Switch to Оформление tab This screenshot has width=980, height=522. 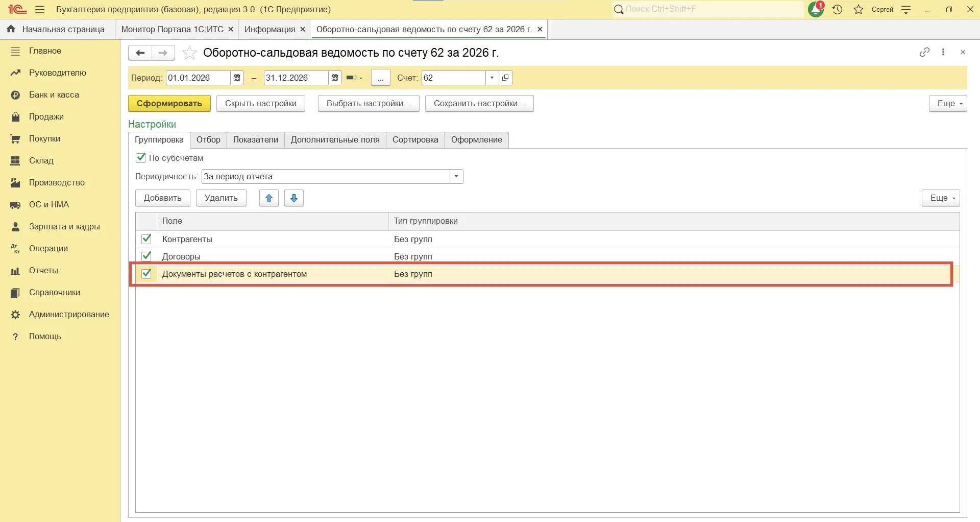click(x=477, y=140)
